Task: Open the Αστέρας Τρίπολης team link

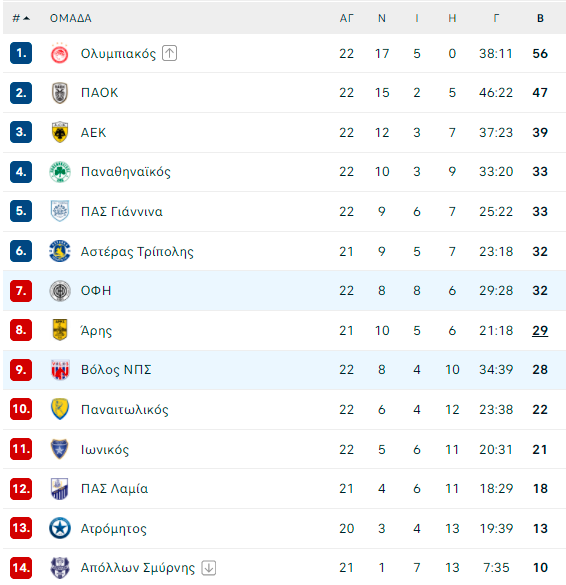Action: [x=137, y=252]
